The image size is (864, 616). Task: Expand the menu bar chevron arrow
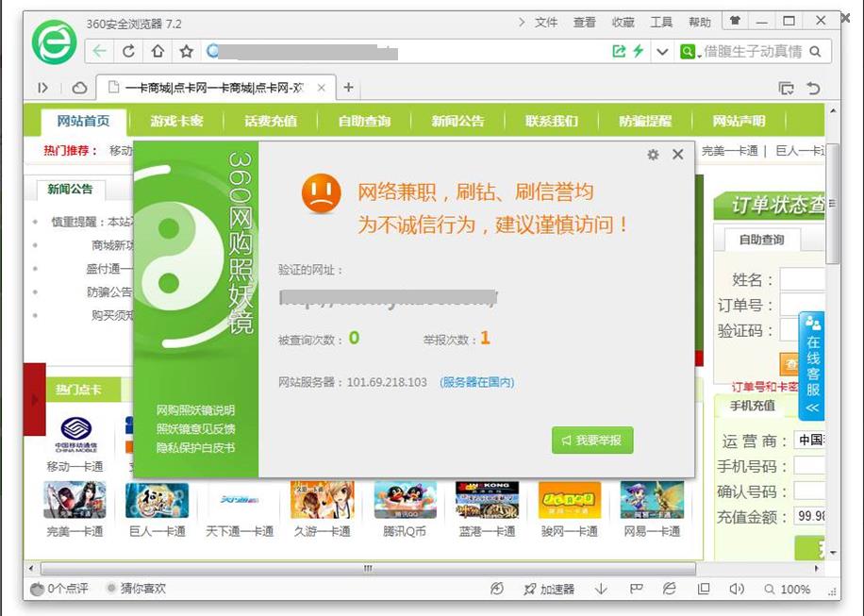(x=522, y=22)
